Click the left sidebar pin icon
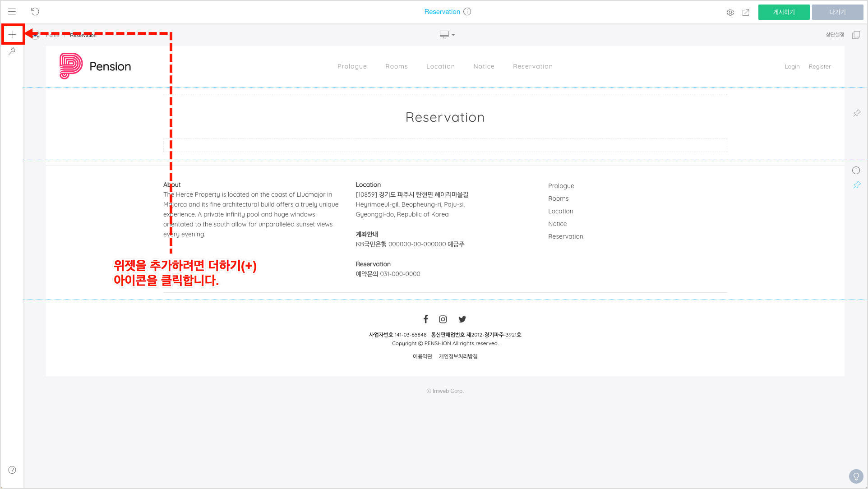 [12, 51]
